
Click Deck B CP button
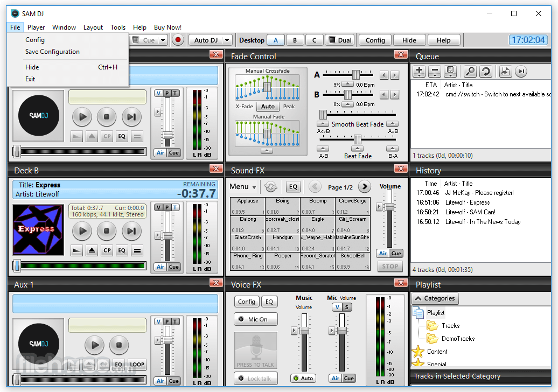click(107, 250)
